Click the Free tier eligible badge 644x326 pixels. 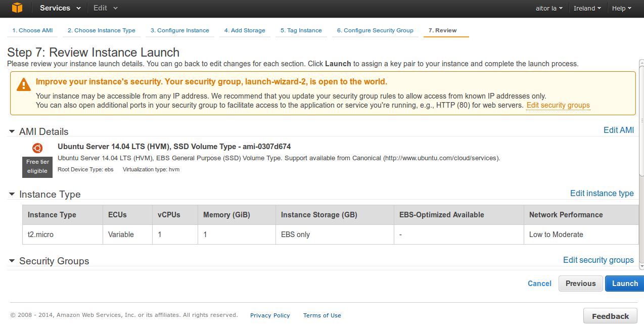37,167
